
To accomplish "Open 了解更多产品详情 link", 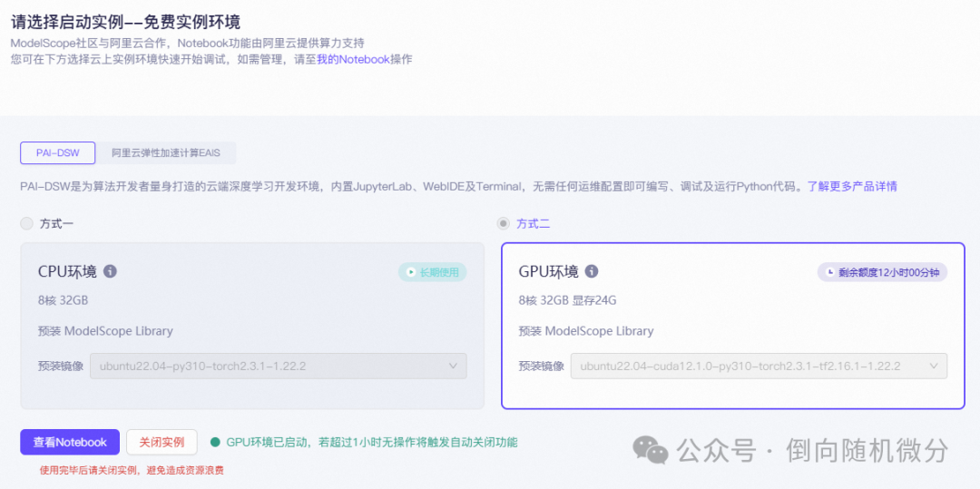I will click(852, 186).
